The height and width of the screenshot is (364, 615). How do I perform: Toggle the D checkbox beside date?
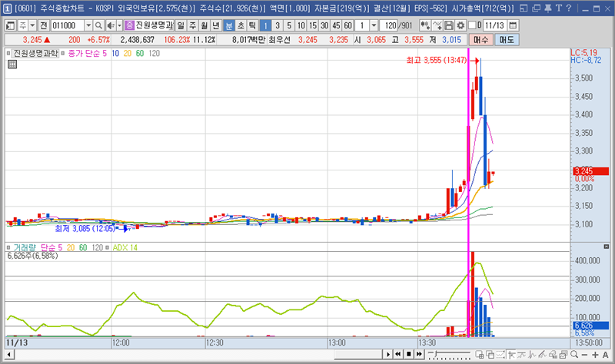(471, 25)
